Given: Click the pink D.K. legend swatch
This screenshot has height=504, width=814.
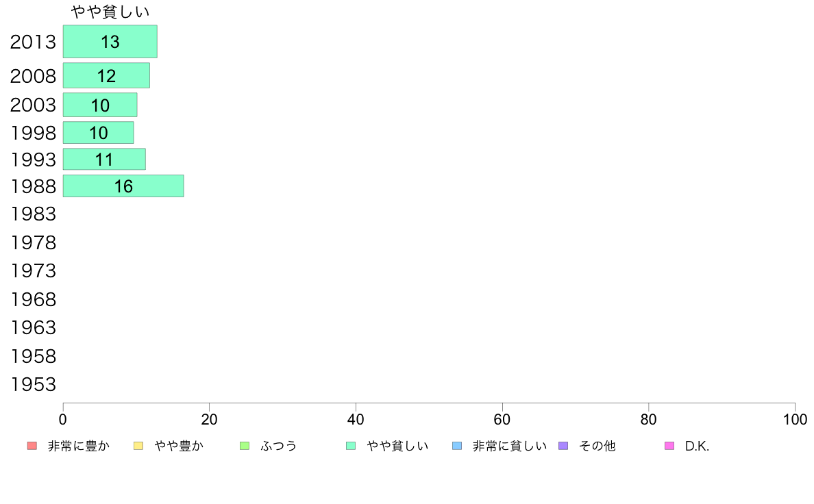Looking at the screenshot, I should pos(669,446).
